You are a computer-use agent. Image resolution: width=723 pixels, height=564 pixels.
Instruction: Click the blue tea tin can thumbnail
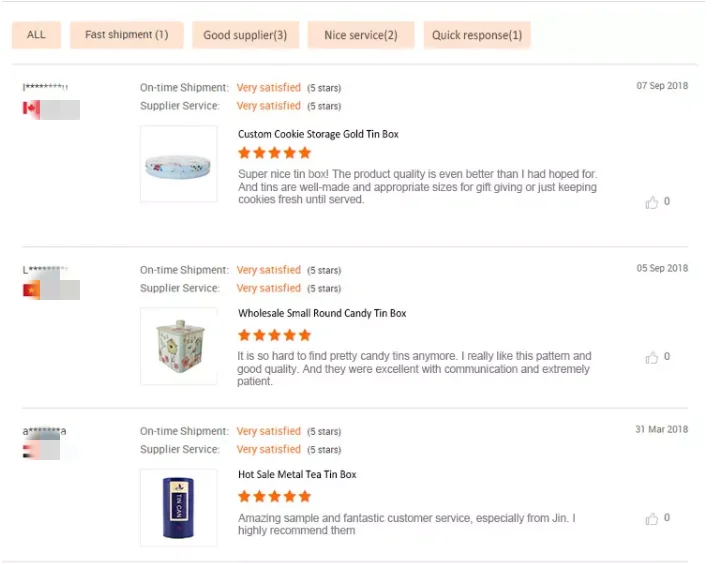coord(178,507)
